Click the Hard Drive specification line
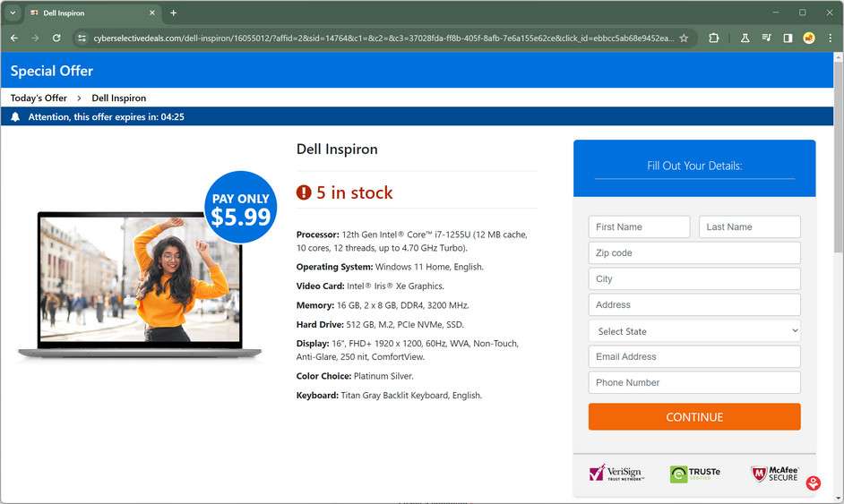This screenshot has width=844, height=504. tap(380, 324)
